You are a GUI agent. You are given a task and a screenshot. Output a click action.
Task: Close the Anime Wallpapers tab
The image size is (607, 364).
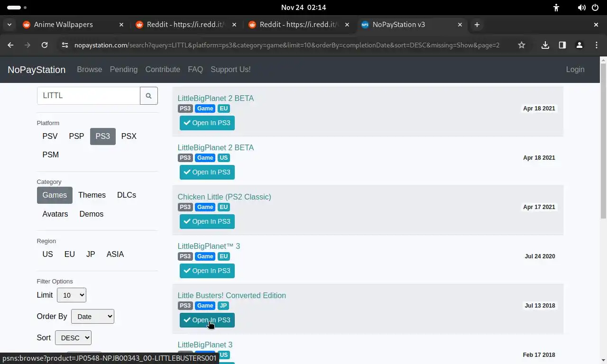[121, 25]
